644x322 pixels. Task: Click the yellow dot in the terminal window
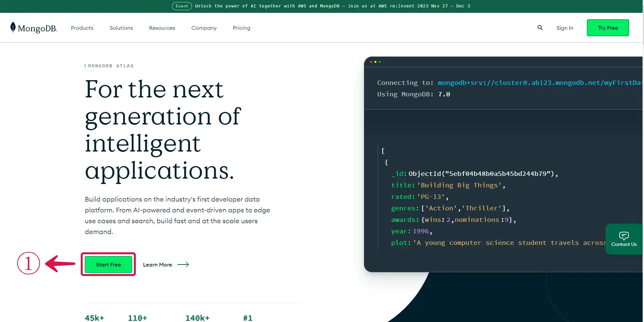[x=375, y=62]
